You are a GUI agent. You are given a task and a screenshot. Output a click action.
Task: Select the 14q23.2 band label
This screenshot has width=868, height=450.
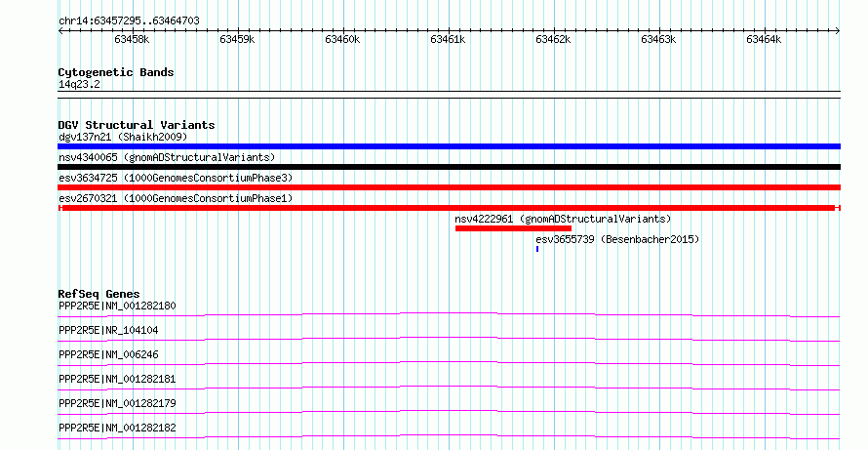click(79, 85)
